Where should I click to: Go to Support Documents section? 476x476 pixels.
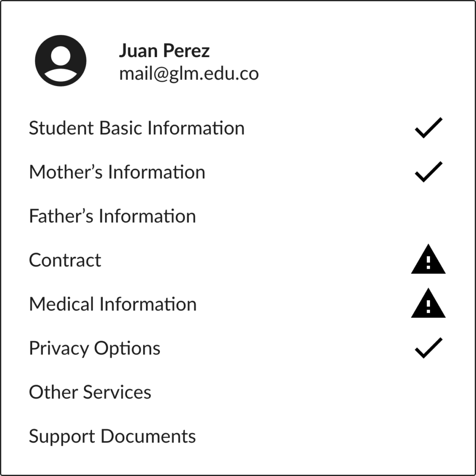click(x=112, y=436)
